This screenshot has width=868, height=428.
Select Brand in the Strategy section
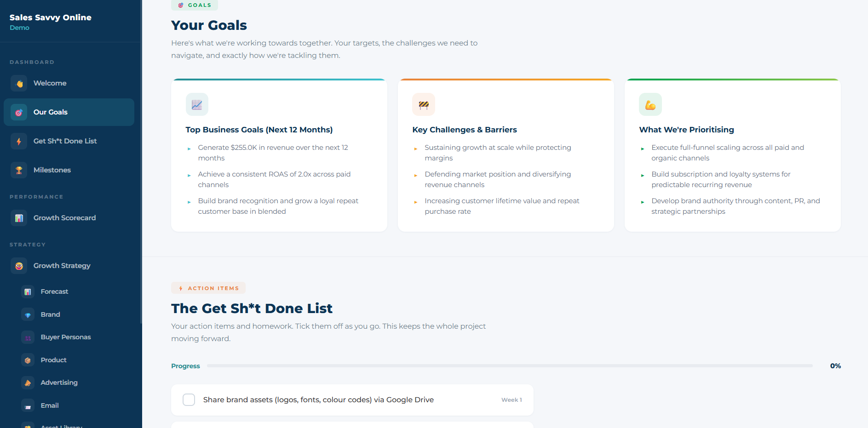(x=28, y=314)
